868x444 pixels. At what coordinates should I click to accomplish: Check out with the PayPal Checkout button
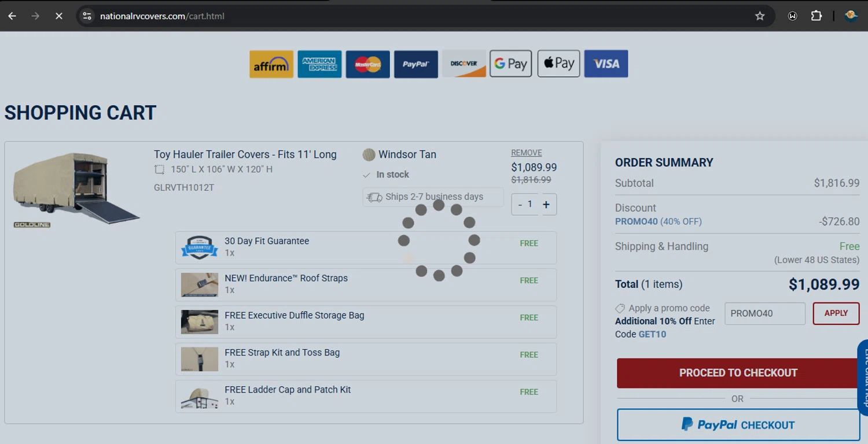pos(738,425)
